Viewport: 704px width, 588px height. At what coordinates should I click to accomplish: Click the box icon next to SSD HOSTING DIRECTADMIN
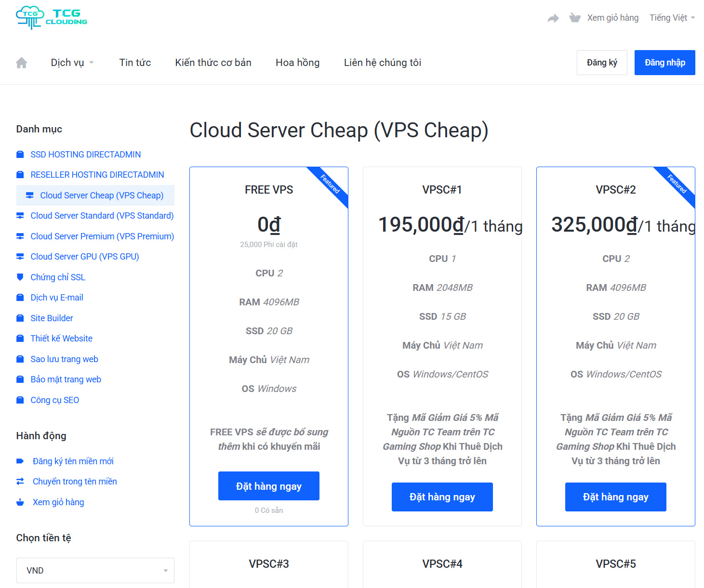[20, 155]
